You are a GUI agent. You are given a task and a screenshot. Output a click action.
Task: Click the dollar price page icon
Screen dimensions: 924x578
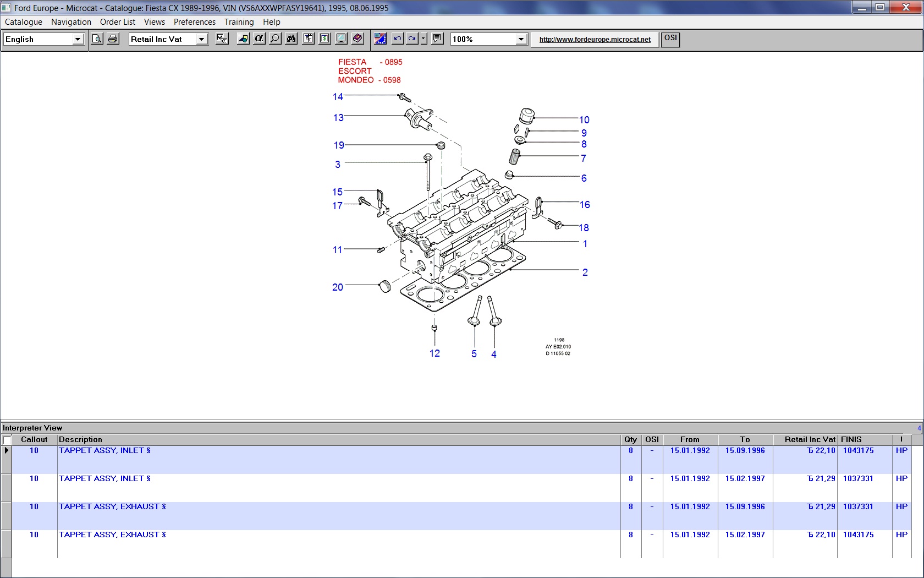point(325,39)
